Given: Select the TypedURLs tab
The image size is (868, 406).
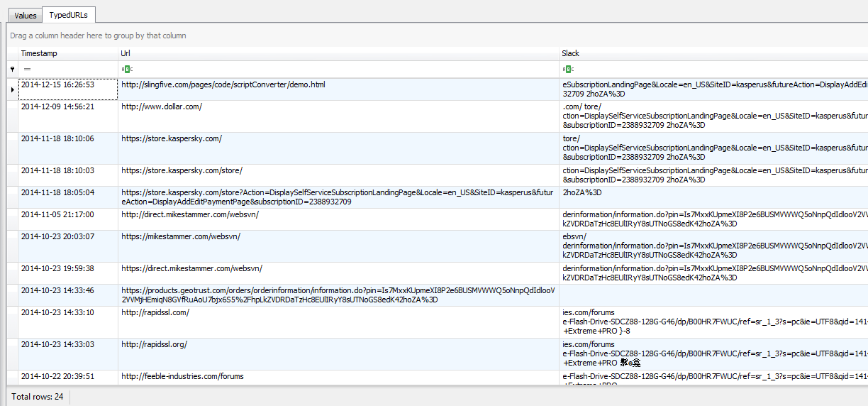Looking at the screenshot, I should pyautogui.click(x=69, y=15).
